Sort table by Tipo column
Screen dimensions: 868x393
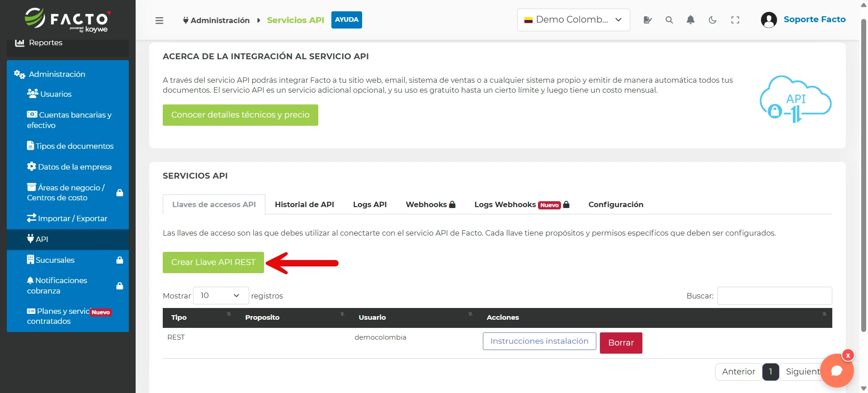201,317
